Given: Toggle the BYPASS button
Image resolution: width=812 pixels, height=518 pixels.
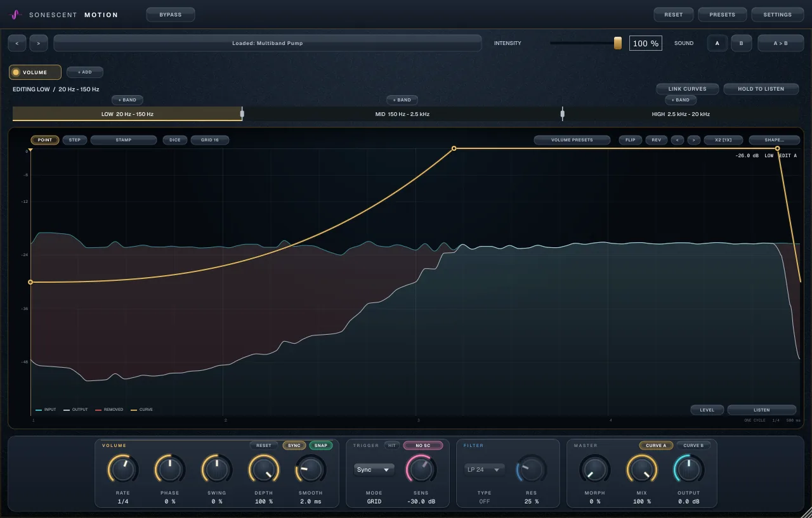Looking at the screenshot, I should (x=171, y=15).
